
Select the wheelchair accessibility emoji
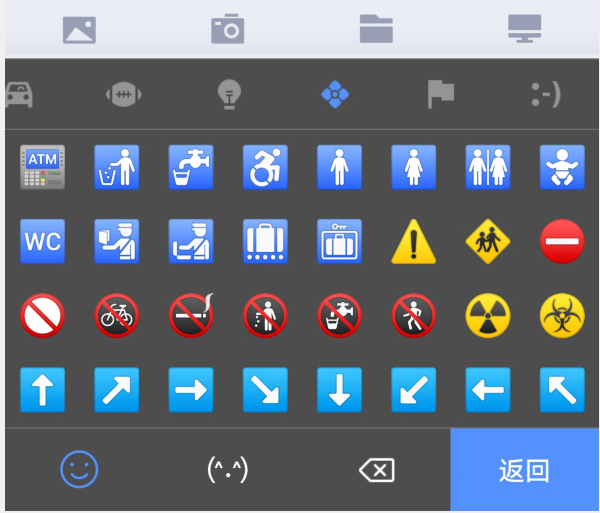pyautogui.click(x=265, y=166)
